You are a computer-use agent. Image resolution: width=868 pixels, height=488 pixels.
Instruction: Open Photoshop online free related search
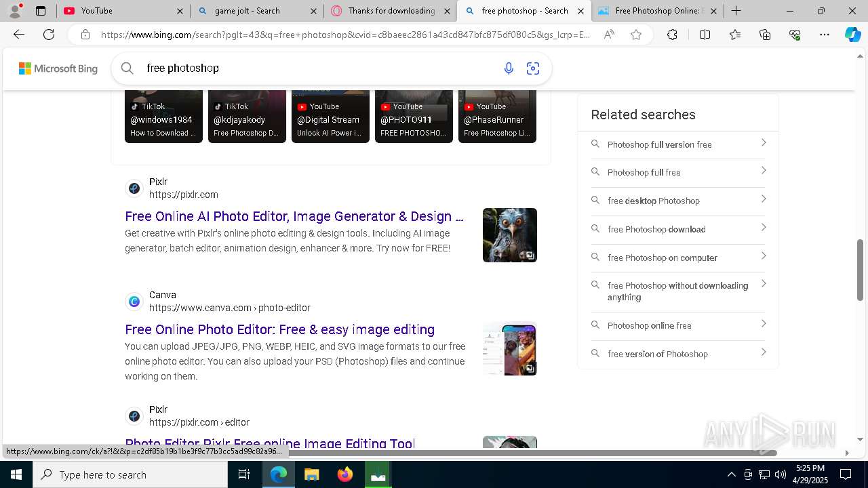(678, 325)
